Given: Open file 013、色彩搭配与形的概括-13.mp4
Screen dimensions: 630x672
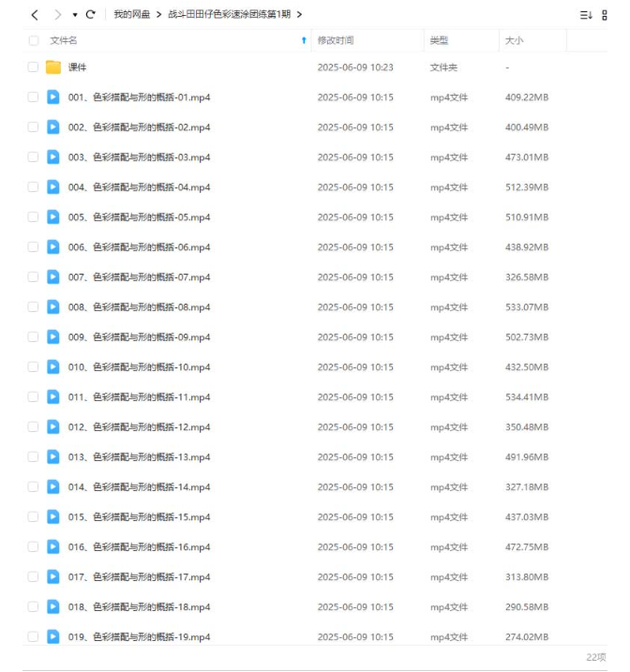Looking at the screenshot, I should pos(140,457).
